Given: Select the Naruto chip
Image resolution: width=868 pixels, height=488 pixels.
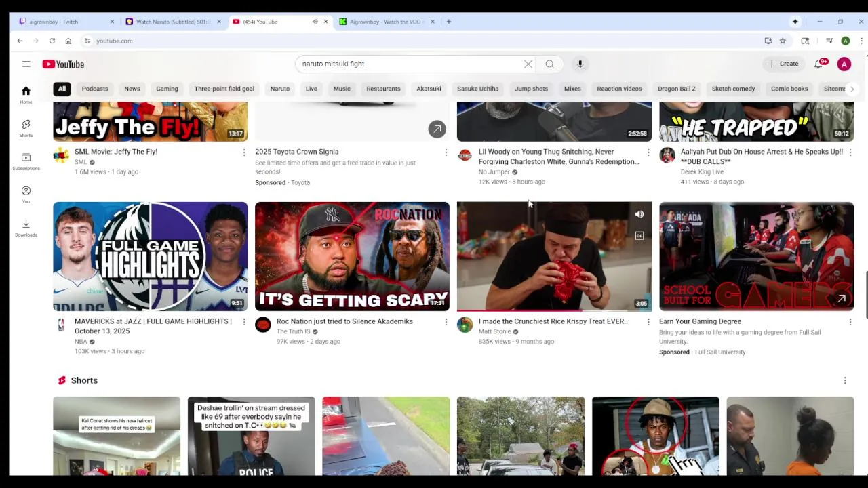Looking at the screenshot, I should [280, 89].
